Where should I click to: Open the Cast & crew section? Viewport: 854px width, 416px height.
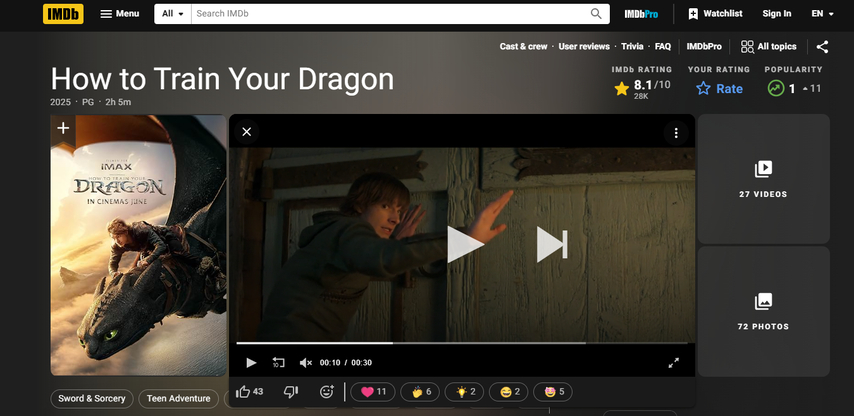523,46
